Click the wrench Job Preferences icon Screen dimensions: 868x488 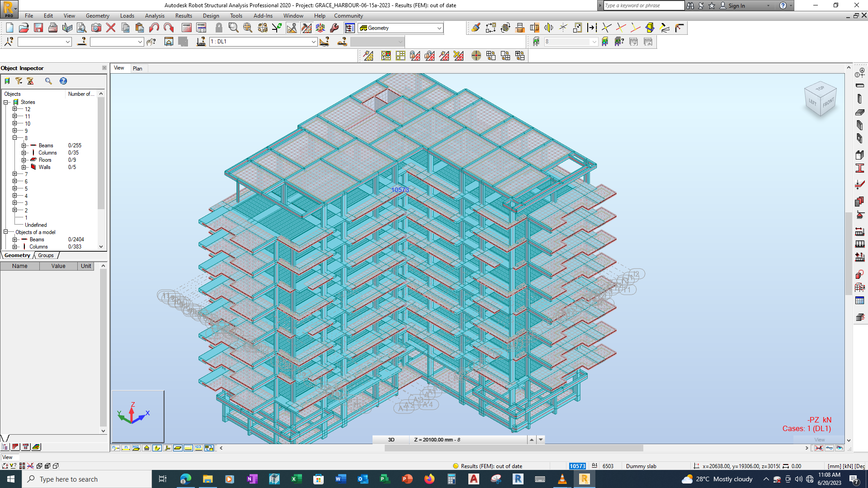coord(335,28)
